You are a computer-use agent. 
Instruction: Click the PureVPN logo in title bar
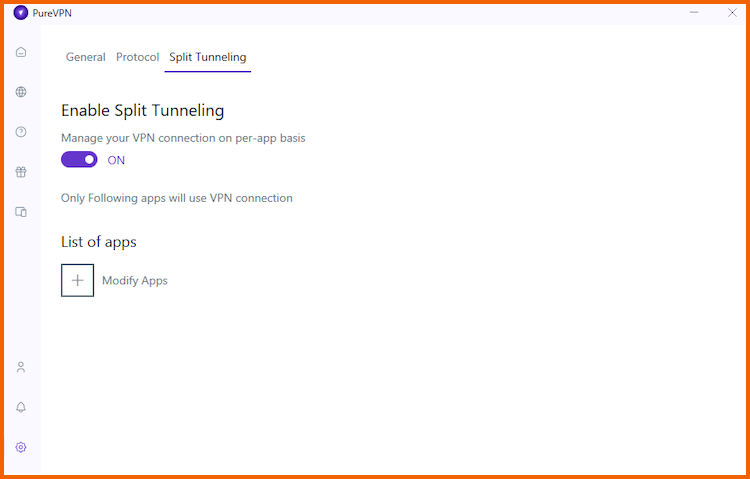pyautogui.click(x=21, y=13)
